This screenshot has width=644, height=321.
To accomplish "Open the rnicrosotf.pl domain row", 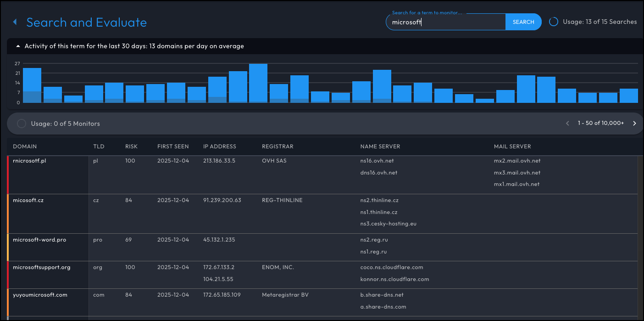I will (x=29, y=161).
